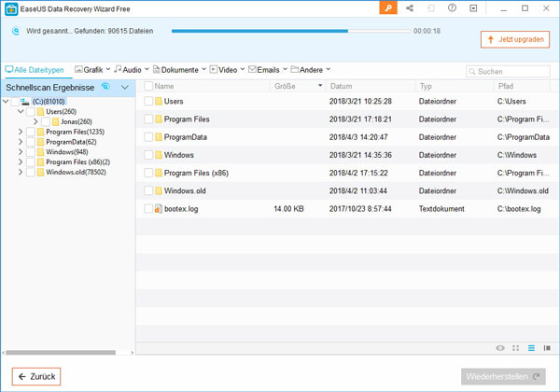Click the scan progress bar

(x=291, y=31)
